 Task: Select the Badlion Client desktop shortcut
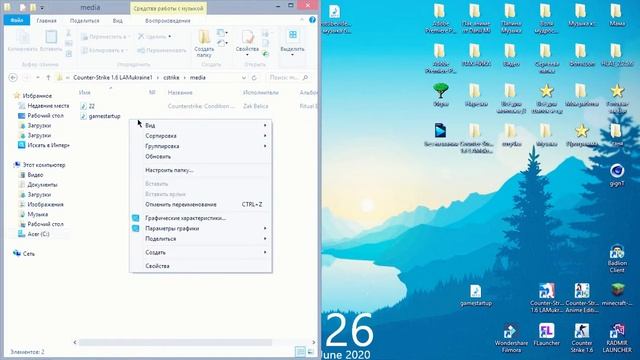click(x=617, y=259)
